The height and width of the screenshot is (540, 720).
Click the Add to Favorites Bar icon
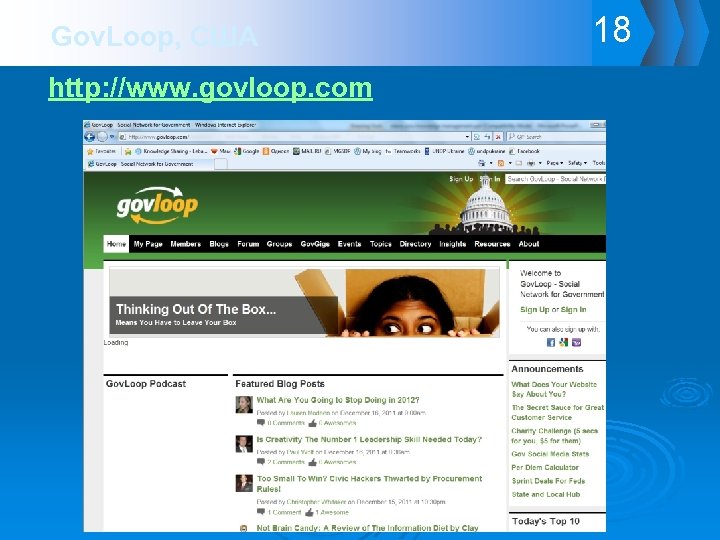pyautogui.click(x=128, y=151)
